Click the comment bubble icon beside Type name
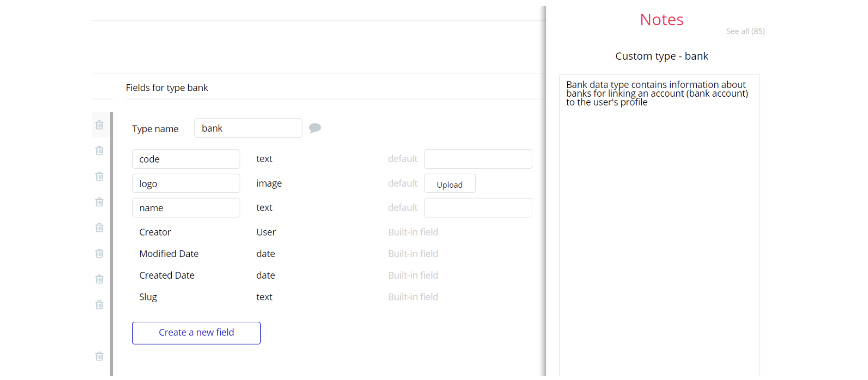Screen dimensions: 868x380 pyautogui.click(x=315, y=128)
